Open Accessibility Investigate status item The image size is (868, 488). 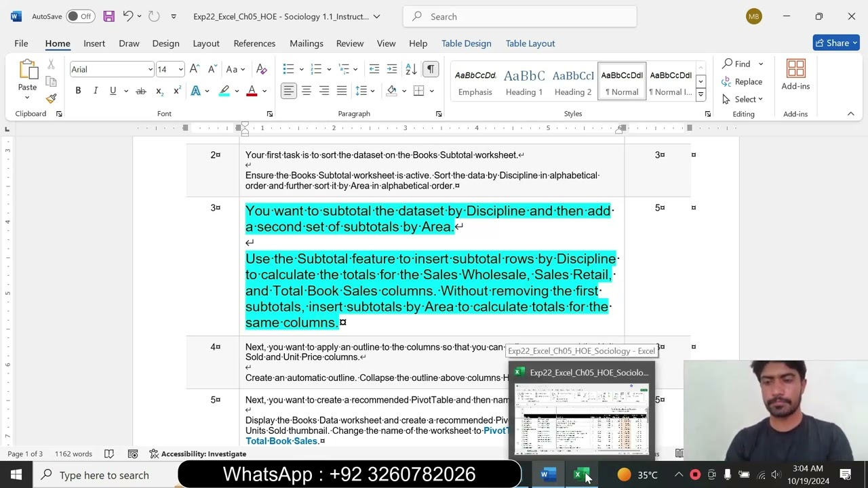pos(197,454)
